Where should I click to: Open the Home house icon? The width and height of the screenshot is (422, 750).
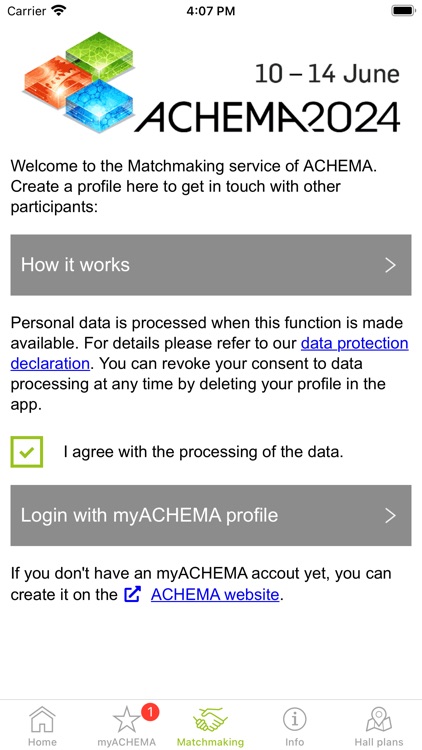(42, 719)
